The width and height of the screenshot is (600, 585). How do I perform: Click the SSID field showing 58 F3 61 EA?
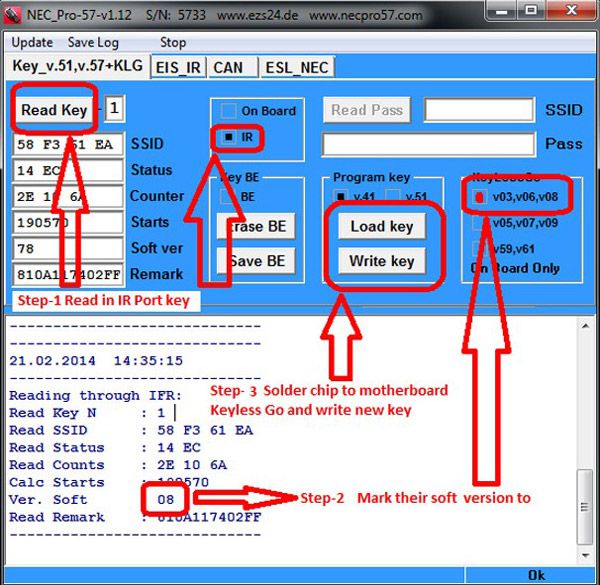[68, 145]
